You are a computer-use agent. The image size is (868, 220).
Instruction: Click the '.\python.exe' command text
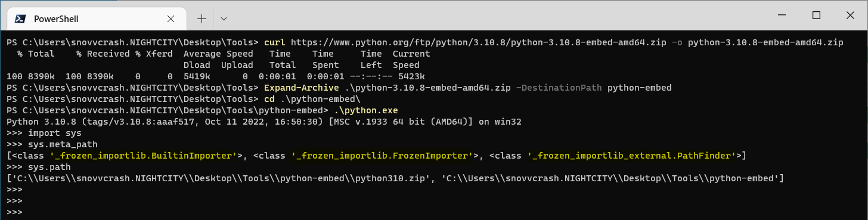point(365,110)
